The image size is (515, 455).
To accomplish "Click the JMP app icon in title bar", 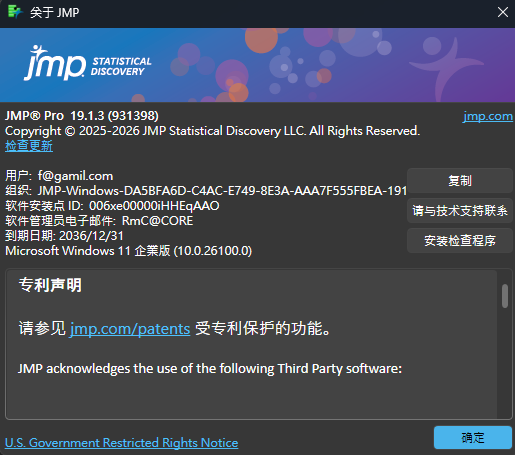I will click(15, 12).
